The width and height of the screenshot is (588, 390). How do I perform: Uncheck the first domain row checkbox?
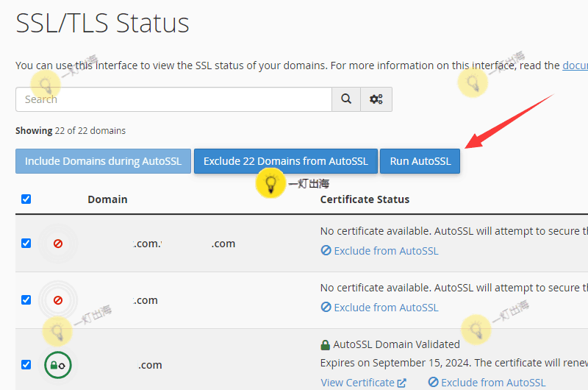tap(26, 244)
